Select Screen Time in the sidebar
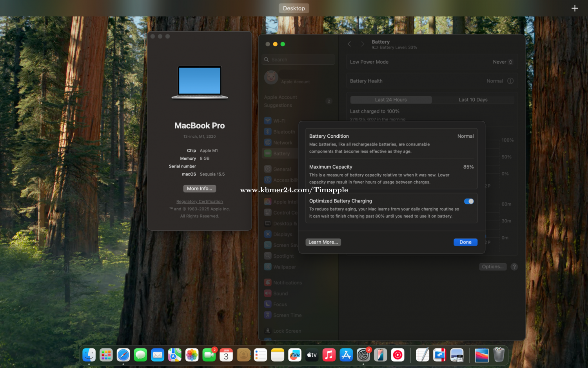588x368 pixels. [283, 315]
